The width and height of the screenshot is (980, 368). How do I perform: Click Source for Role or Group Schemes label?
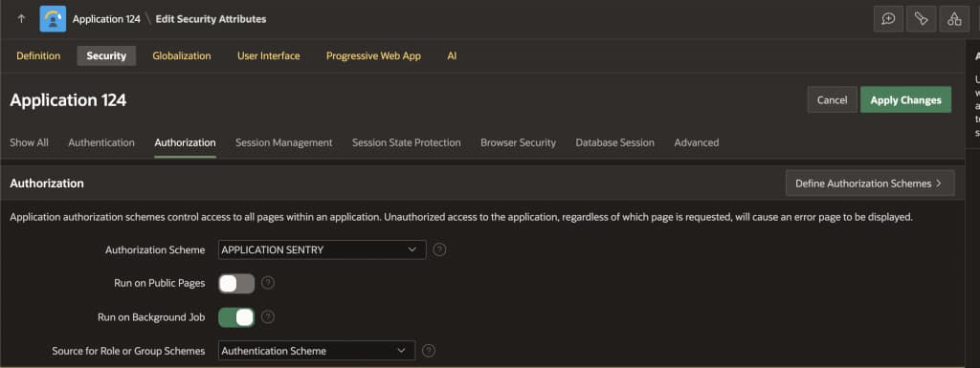(x=128, y=351)
